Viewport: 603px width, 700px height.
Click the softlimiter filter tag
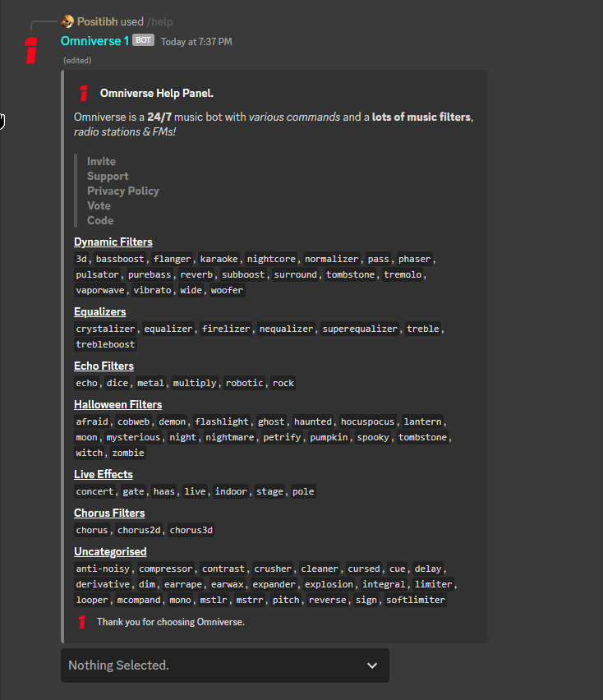pyautogui.click(x=416, y=600)
